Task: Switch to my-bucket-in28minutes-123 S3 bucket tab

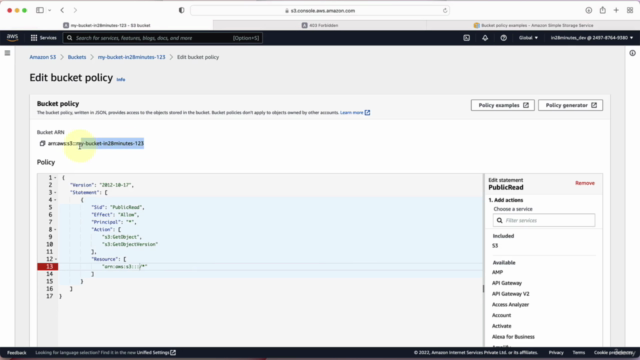Action: [x=107, y=25]
